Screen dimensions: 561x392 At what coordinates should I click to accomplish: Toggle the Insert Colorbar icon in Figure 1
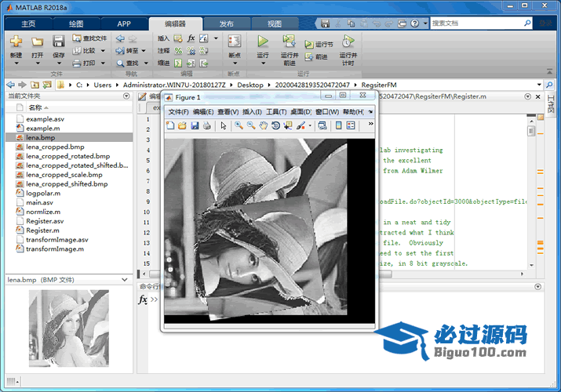pyautogui.click(x=338, y=125)
